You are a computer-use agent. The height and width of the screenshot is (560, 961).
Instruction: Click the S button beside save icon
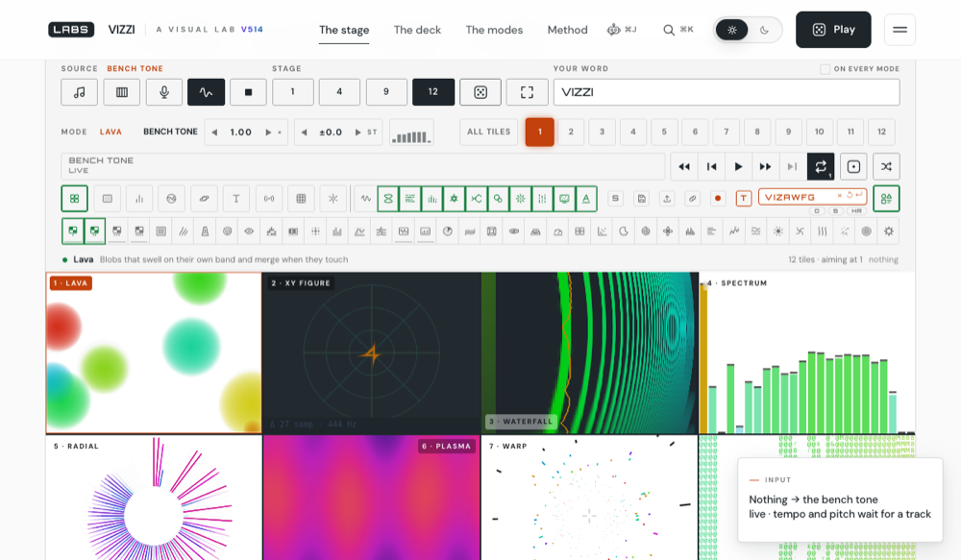point(615,199)
